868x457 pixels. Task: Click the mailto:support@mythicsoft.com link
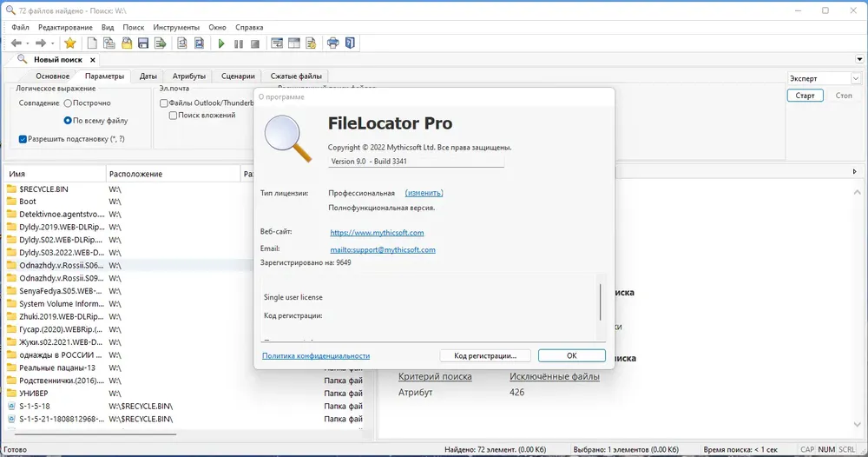[x=383, y=250]
